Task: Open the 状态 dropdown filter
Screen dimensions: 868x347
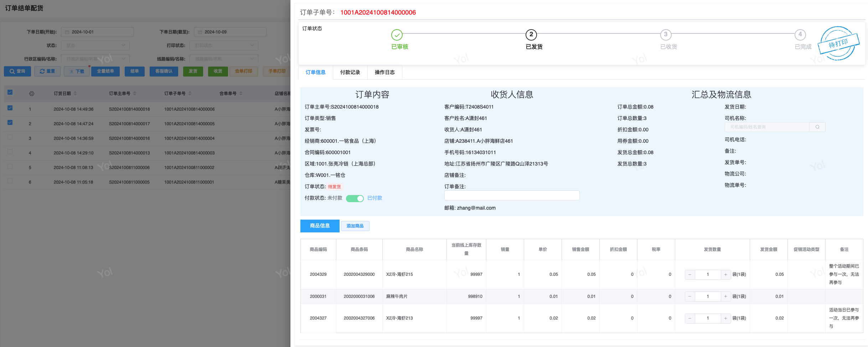Action: pyautogui.click(x=95, y=46)
